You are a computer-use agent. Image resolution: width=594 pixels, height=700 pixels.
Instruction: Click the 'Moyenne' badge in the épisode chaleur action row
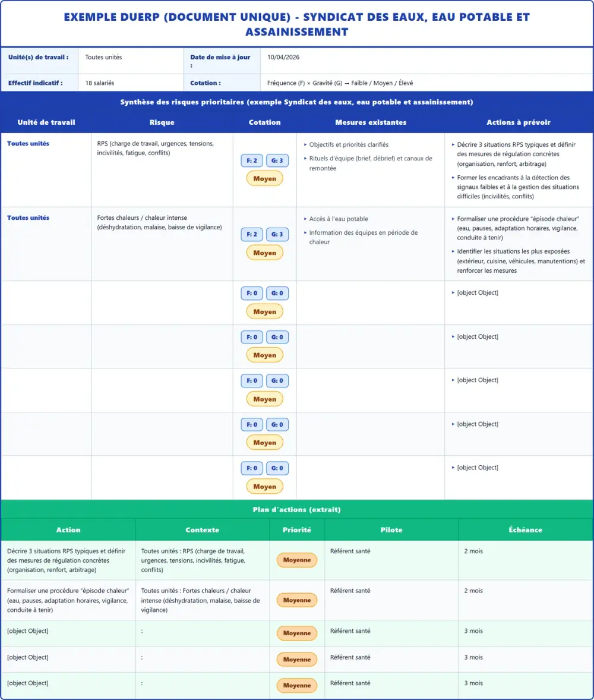(297, 600)
